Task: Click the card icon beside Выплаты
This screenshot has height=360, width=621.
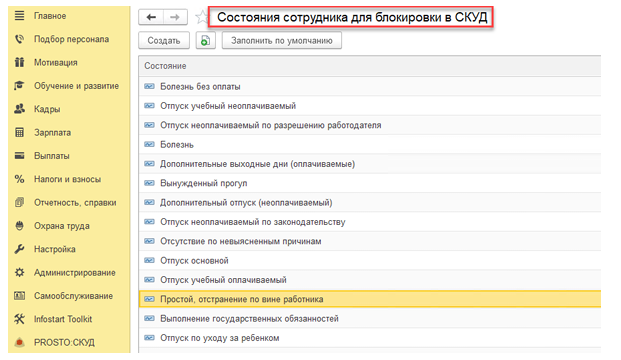Action: [x=19, y=156]
